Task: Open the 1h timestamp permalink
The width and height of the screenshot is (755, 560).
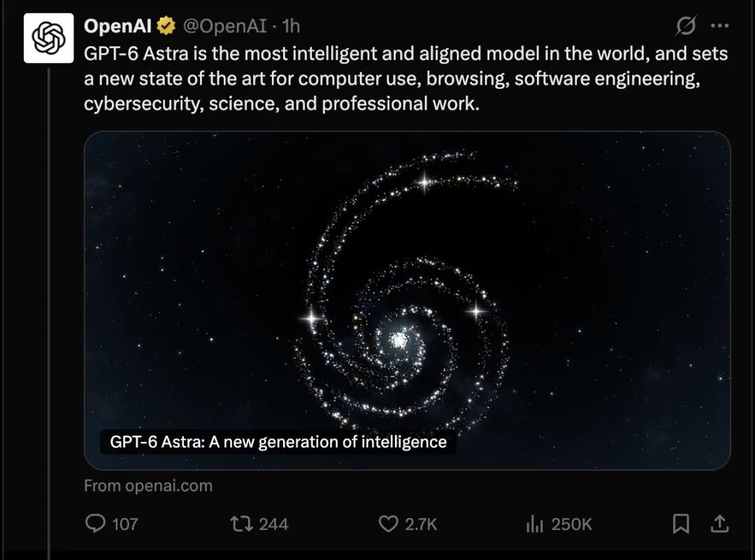Action: click(291, 26)
